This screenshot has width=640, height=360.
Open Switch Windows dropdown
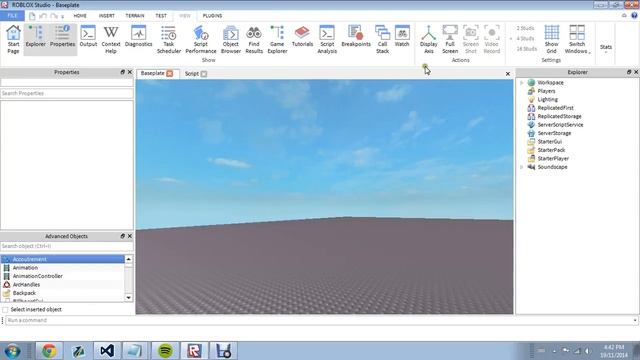[577, 39]
